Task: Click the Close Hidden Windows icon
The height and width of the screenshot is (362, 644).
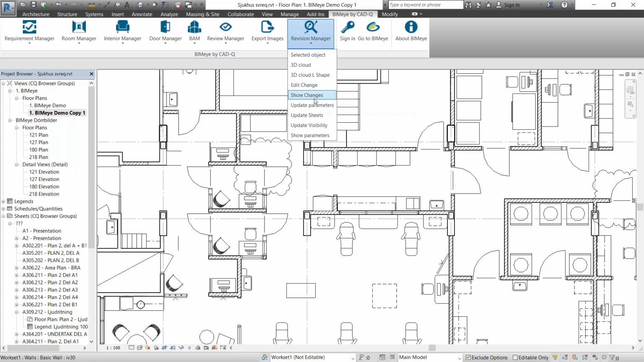Action: point(178,5)
